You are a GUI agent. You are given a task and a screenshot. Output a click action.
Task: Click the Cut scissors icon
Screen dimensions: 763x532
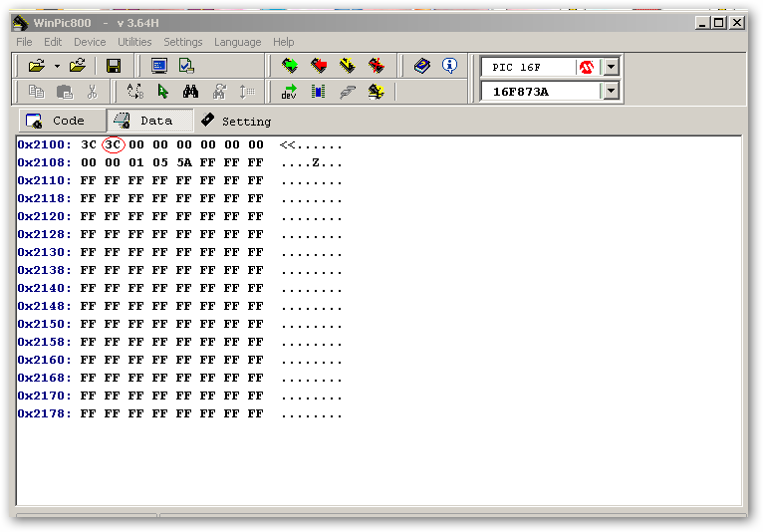(92, 92)
